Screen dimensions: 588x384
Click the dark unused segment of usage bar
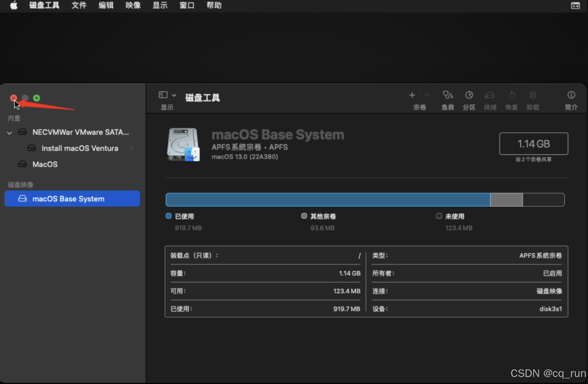(543, 200)
